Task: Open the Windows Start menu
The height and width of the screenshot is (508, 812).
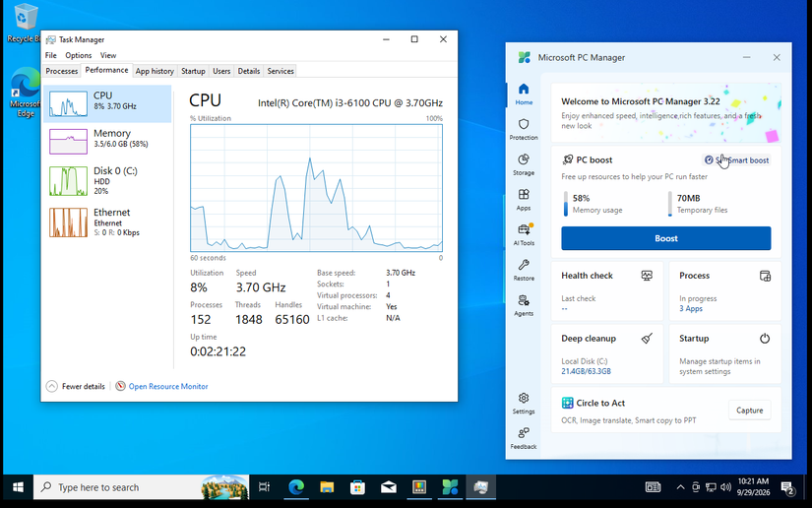Action: click(18, 487)
